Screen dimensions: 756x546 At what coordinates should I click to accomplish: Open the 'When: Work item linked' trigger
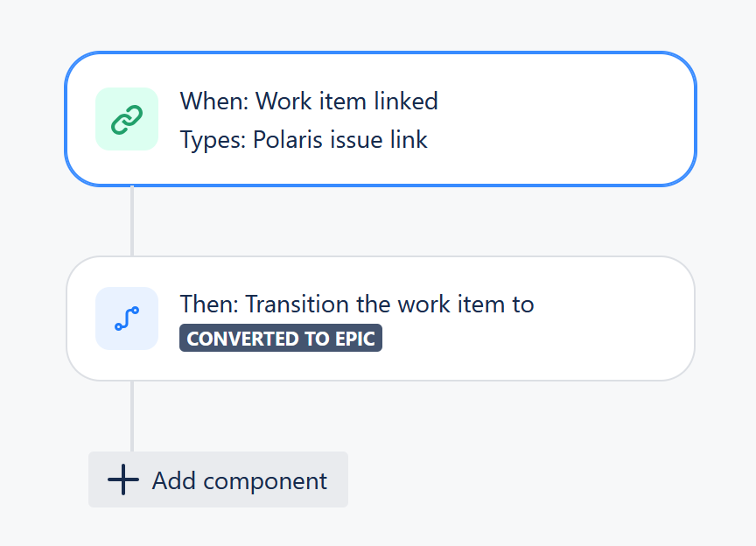click(381, 119)
